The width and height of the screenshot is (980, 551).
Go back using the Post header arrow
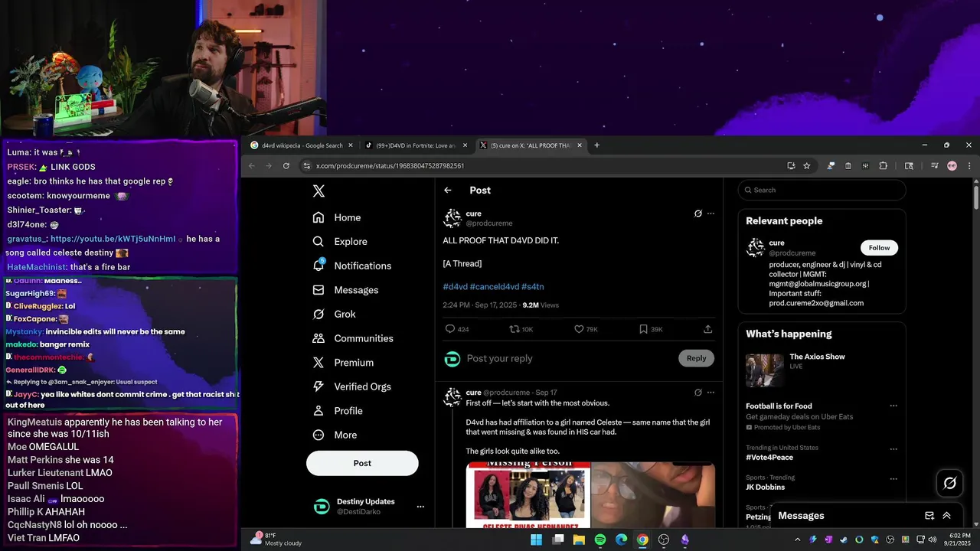point(448,191)
